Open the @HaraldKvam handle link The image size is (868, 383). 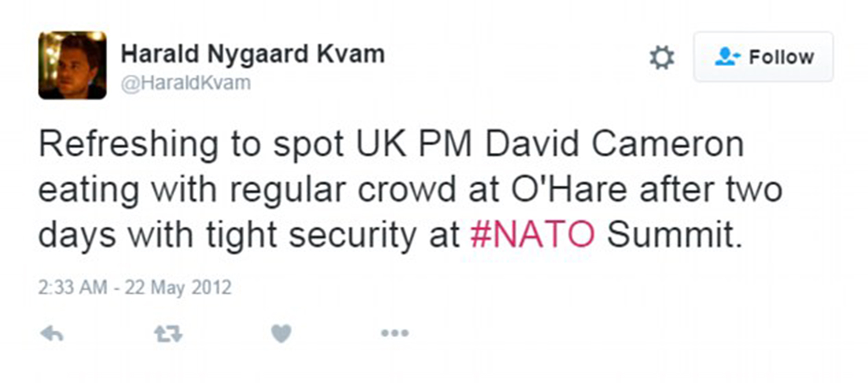tap(186, 83)
